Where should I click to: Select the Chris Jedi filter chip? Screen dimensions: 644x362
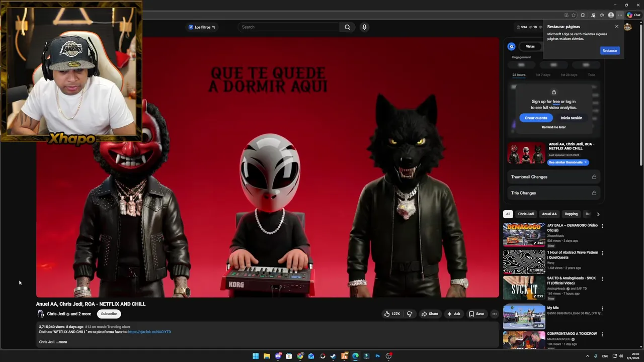526,214
